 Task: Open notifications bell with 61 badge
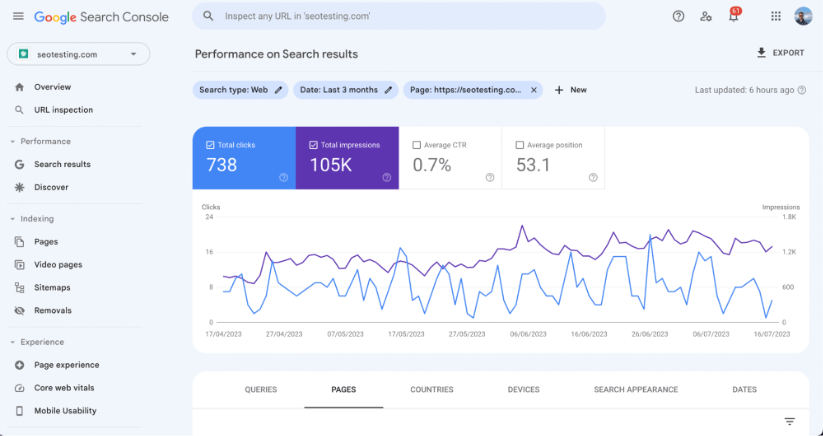[x=734, y=16]
